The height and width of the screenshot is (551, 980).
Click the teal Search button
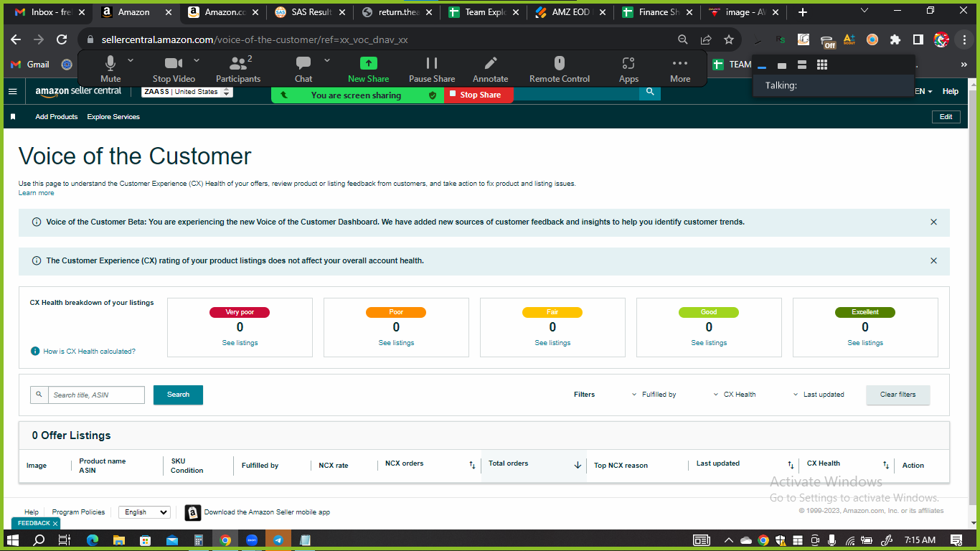pyautogui.click(x=178, y=395)
